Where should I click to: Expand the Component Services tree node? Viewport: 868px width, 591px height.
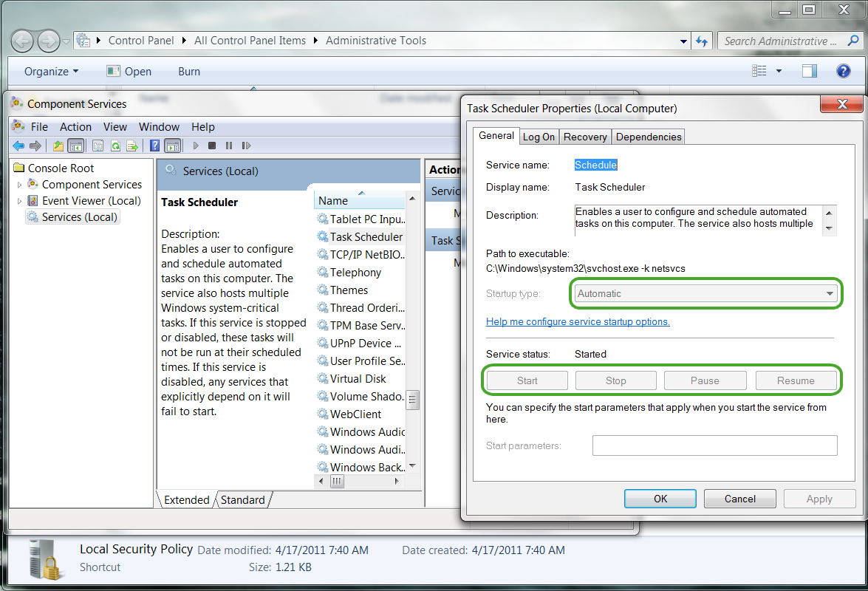coord(19,185)
